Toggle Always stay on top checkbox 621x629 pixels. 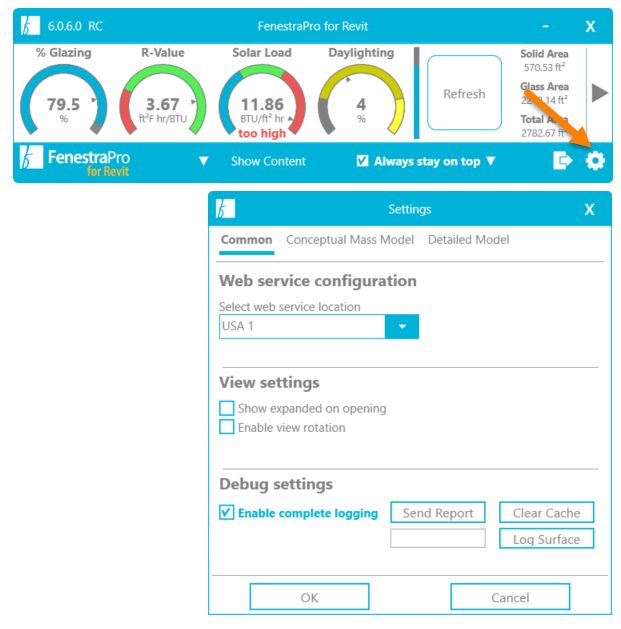[362, 161]
